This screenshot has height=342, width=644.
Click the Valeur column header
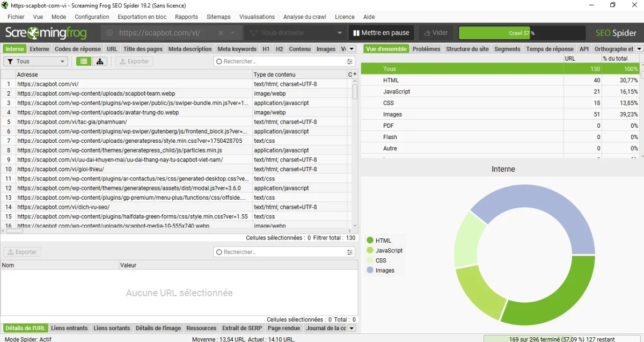[238, 265]
